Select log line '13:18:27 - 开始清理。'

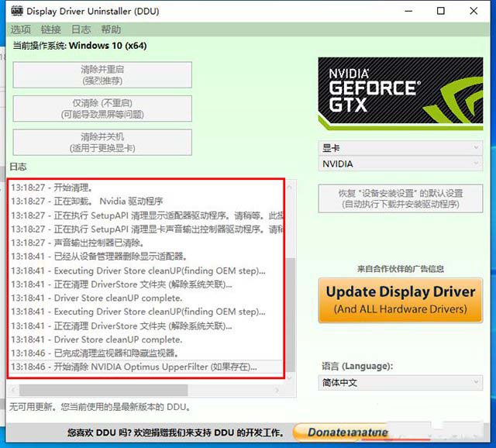coord(146,188)
